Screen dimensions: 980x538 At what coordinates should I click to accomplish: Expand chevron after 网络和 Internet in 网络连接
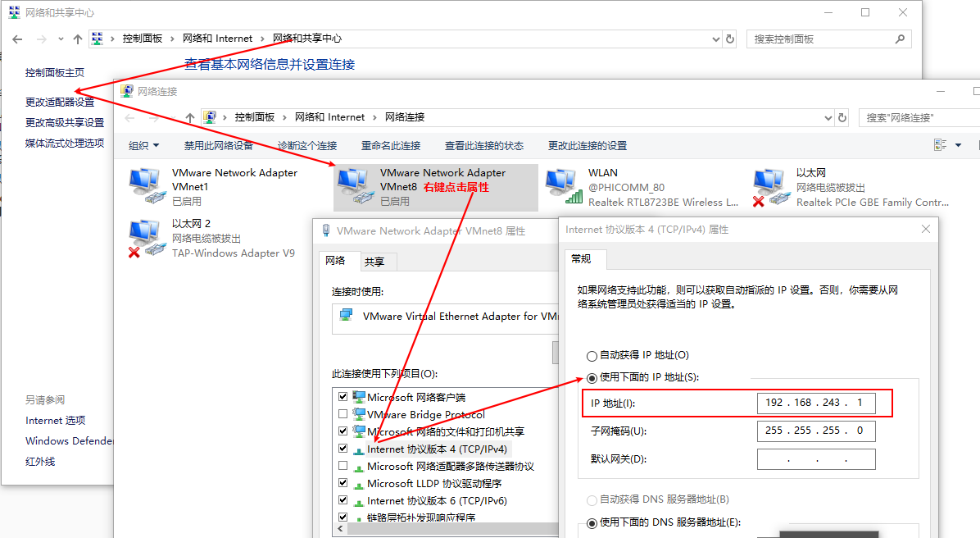[x=374, y=117]
